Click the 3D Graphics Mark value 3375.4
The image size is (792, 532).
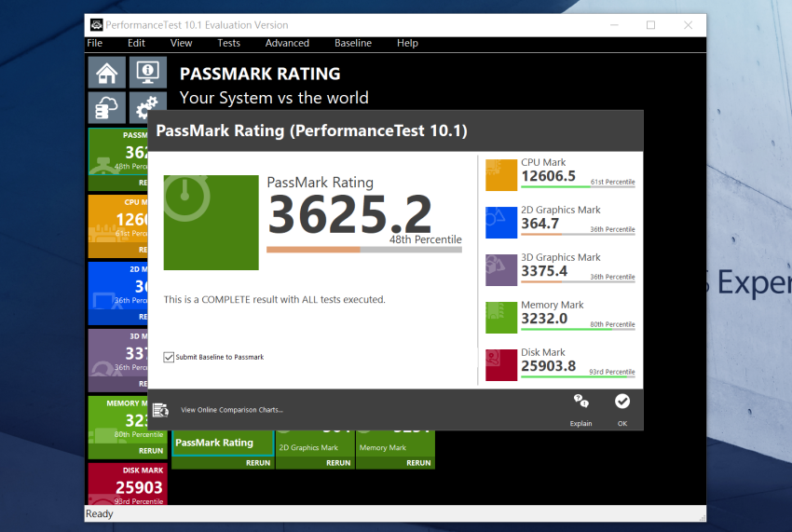click(x=544, y=271)
